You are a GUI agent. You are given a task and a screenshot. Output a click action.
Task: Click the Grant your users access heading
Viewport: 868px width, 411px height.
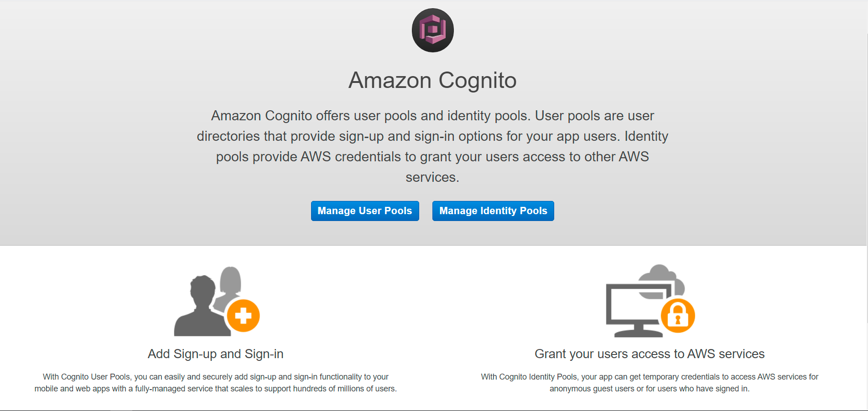[650, 354]
